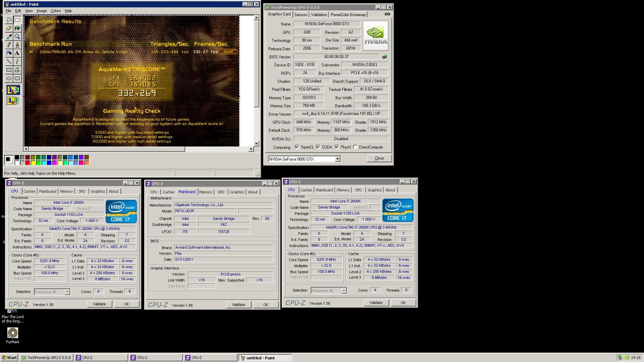Select the Polygon tool in Paint

17,70
